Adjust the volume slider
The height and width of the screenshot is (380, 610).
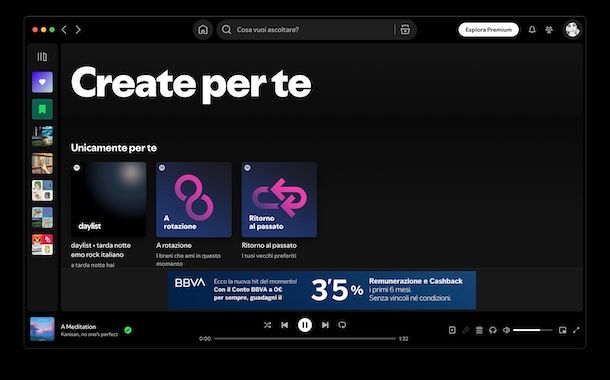(533, 330)
